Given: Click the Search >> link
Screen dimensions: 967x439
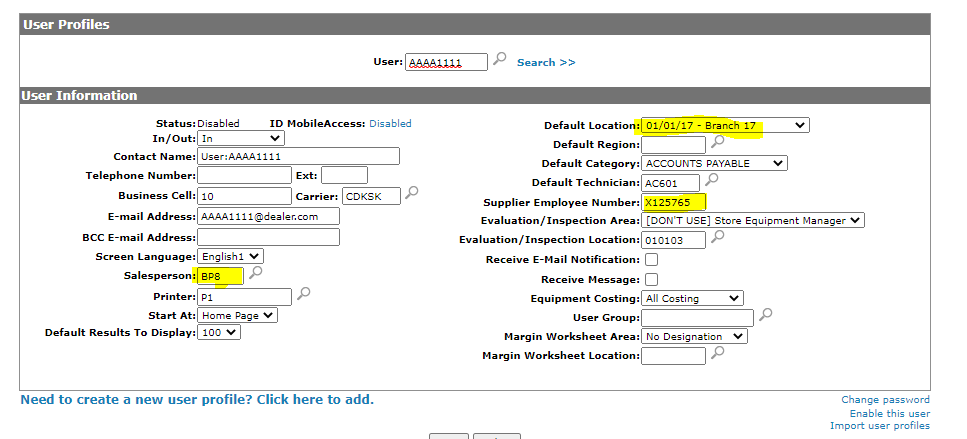Looking at the screenshot, I should coord(546,62).
